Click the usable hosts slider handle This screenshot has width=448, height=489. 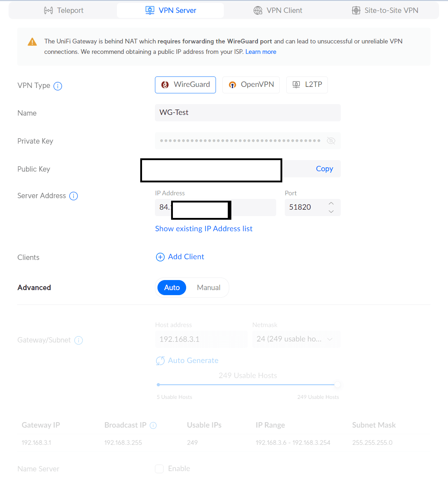tap(337, 385)
